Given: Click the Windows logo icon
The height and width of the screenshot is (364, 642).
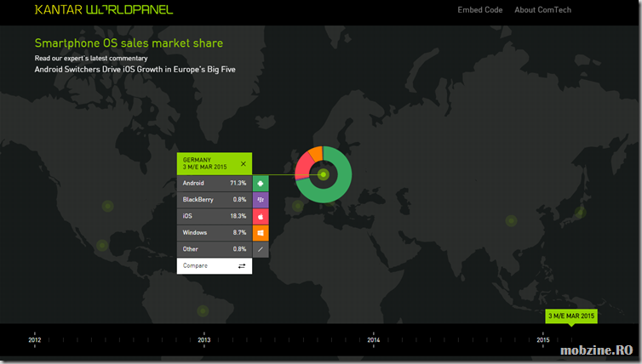Looking at the screenshot, I should 261,233.
